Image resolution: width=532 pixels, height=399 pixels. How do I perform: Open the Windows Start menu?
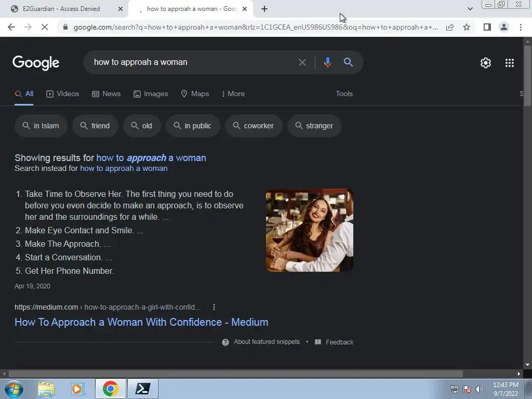[x=14, y=389]
